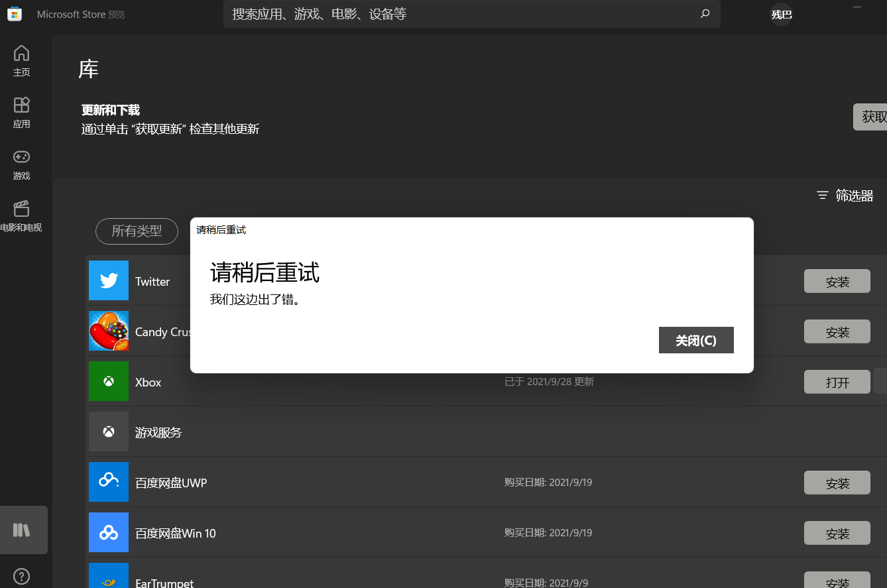Click the Twitter app icon

click(109, 280)
